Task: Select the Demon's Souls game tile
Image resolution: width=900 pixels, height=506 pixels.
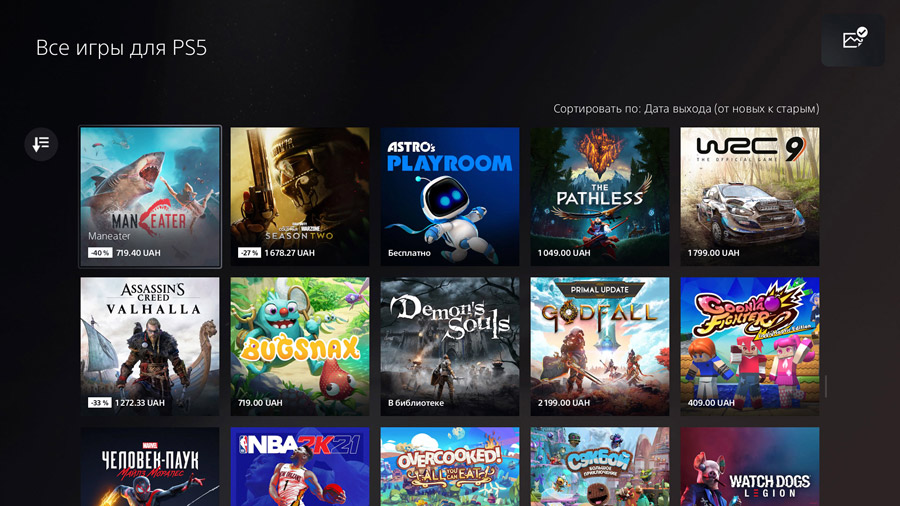Action: click(449, 347)
